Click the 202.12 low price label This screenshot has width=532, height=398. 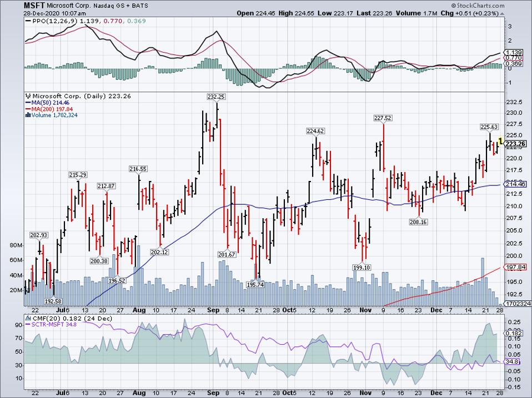point(159,253)
